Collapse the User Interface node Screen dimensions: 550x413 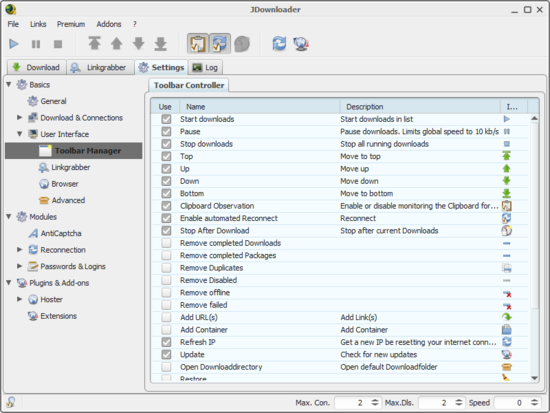point(20,134)
